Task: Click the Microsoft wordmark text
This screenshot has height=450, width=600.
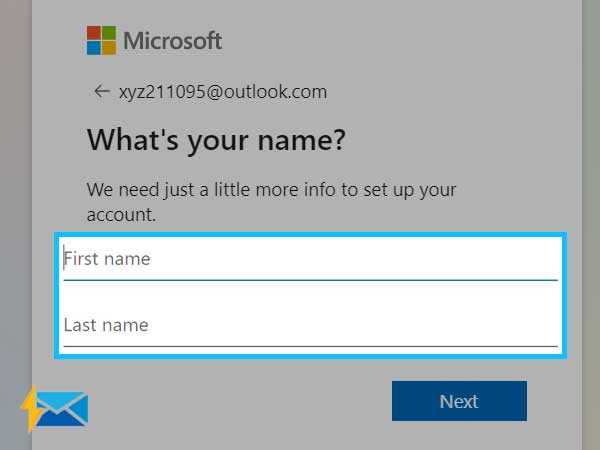Action: (173, 41)
